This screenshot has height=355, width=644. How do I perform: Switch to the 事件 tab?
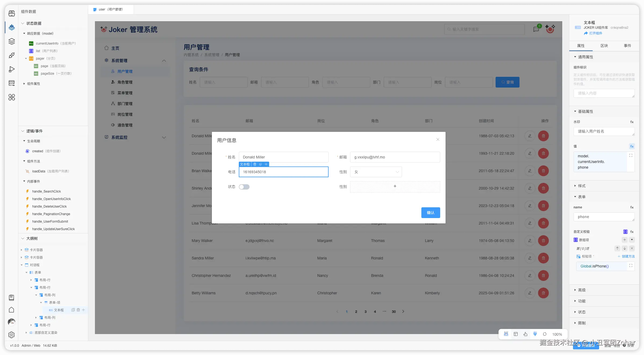pos(627,46)
